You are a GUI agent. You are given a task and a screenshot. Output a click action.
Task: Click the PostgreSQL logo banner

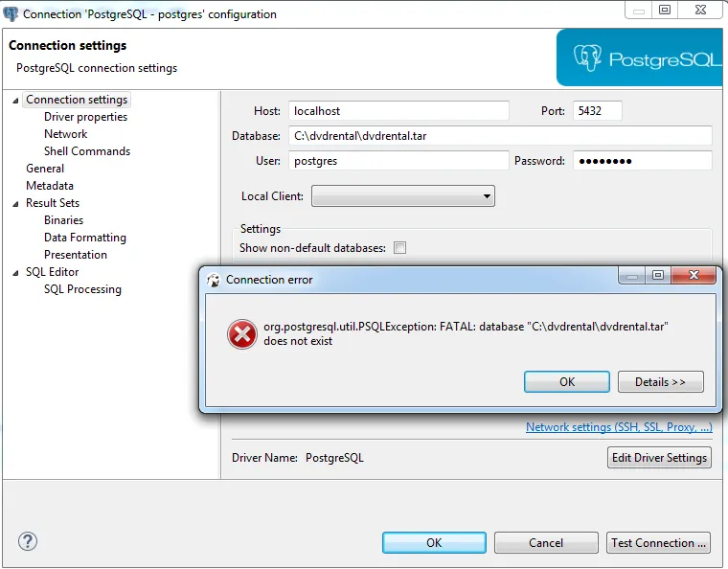pyautogui.click(x=639, y=57)
